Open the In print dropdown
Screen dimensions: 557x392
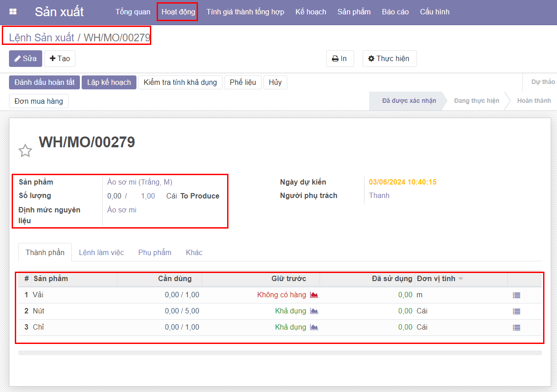340,59
